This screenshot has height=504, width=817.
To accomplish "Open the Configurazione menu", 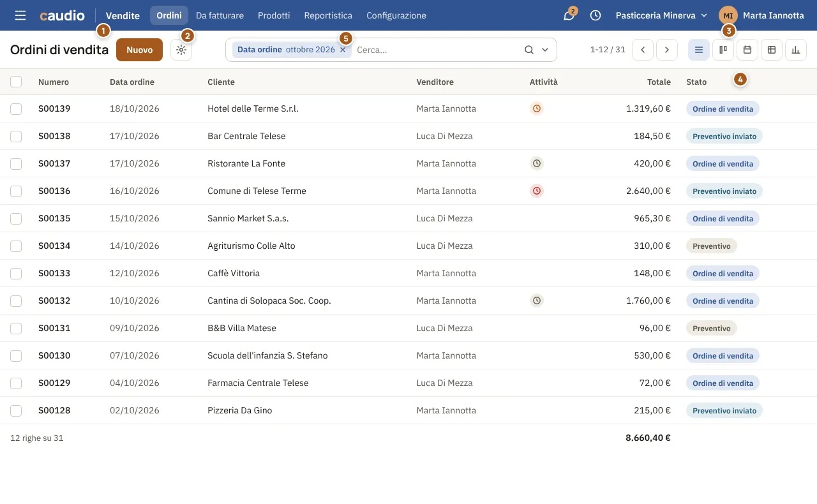I will click(x=396, y=15).
